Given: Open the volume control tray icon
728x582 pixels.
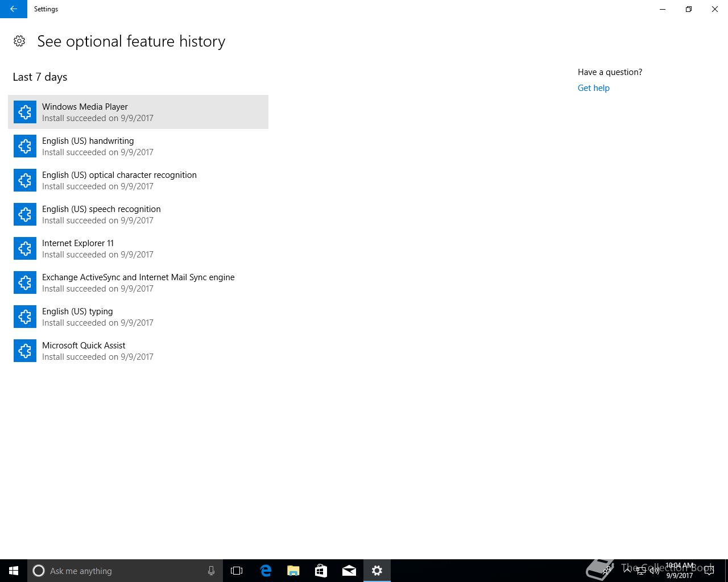Looking at the screenshot, I should (655, 571).
